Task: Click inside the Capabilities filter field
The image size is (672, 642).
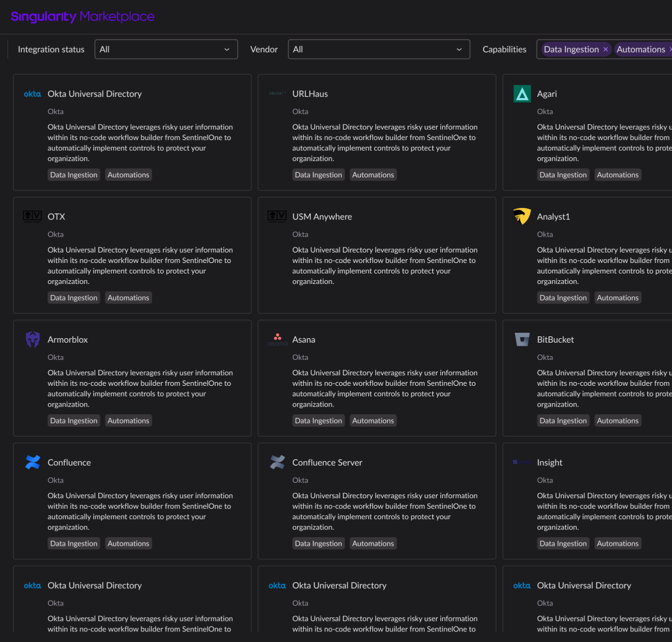Action: (604, 49)
